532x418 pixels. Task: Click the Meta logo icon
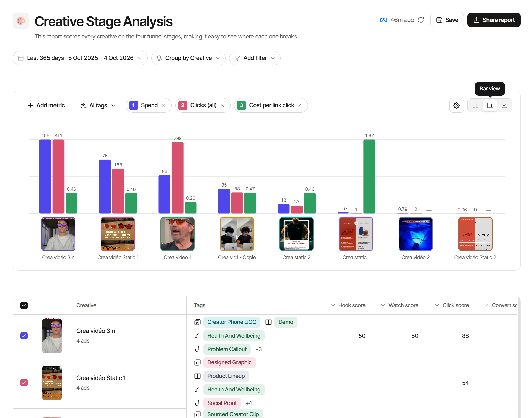click(x=384, y=20)
